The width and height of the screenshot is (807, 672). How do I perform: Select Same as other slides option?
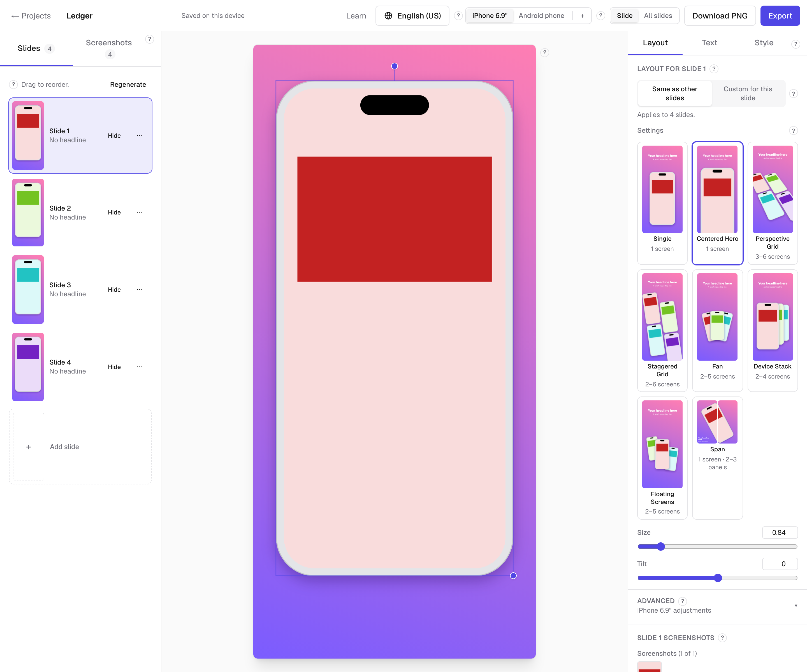click(x=674, y=93)
